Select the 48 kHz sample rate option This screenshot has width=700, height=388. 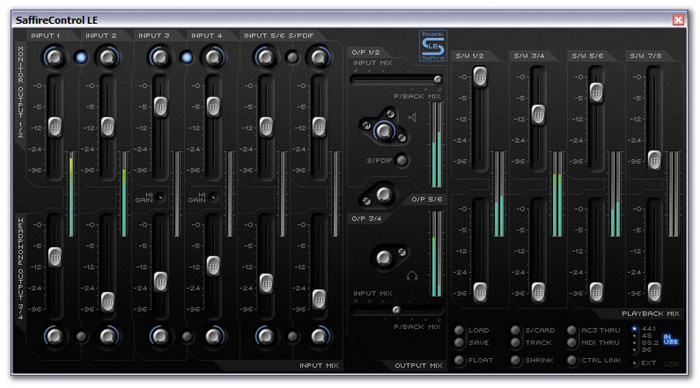pos(634,335)
